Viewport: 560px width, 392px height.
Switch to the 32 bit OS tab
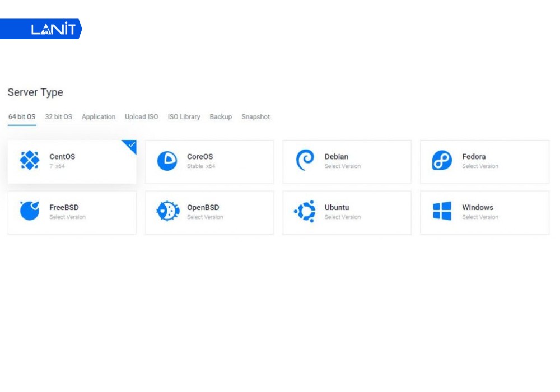59,117
